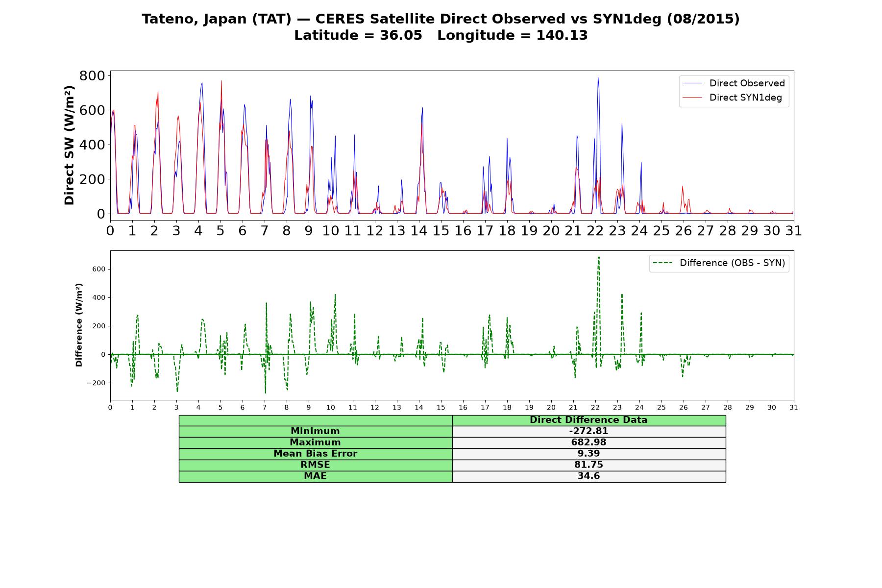Click the Maximum value 682.98 cell

[588, 442]
